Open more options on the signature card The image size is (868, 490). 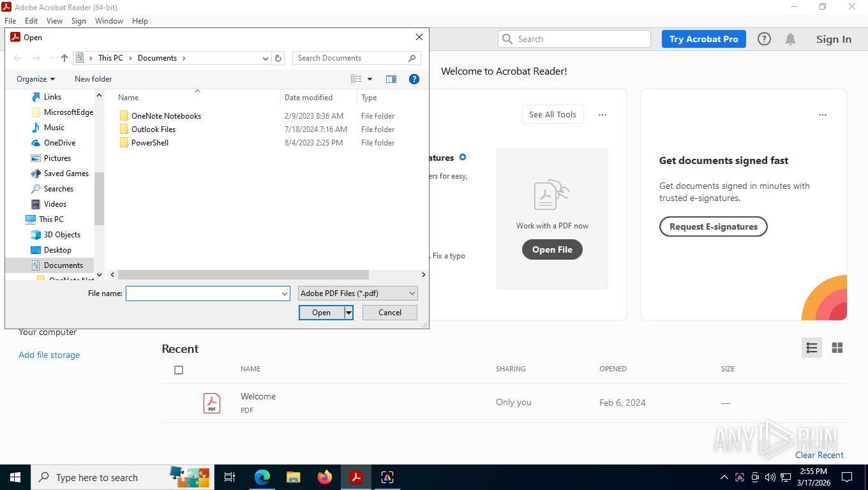pyautogui.click(x=823, y=115)
